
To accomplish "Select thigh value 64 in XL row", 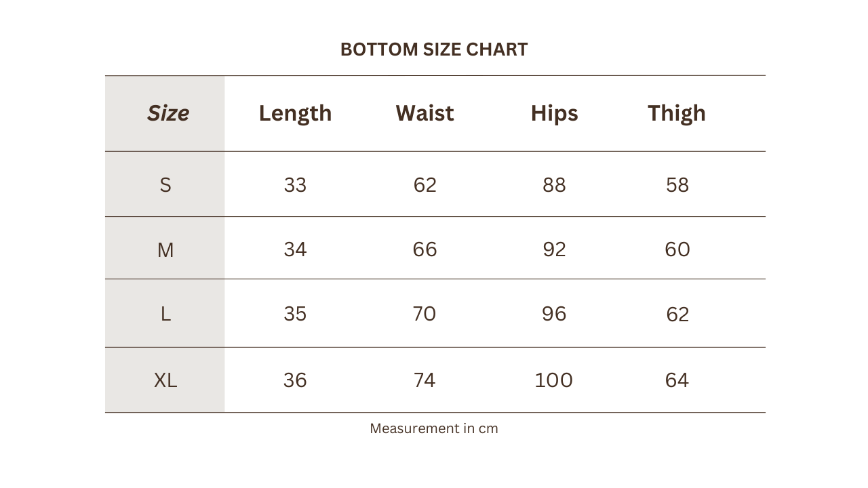I will click(x=677, y=380).
